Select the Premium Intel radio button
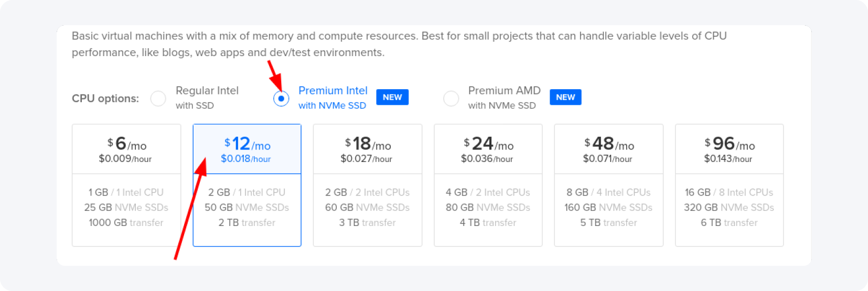 tap(281, 98)
